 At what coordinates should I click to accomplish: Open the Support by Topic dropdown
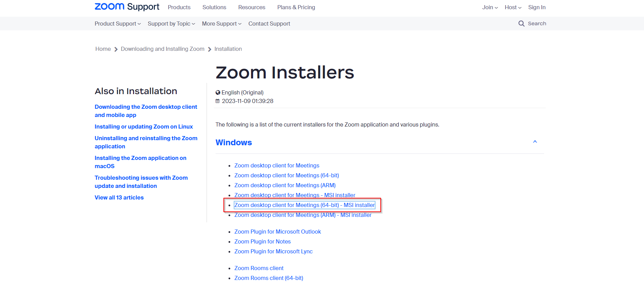coord(171,24)
